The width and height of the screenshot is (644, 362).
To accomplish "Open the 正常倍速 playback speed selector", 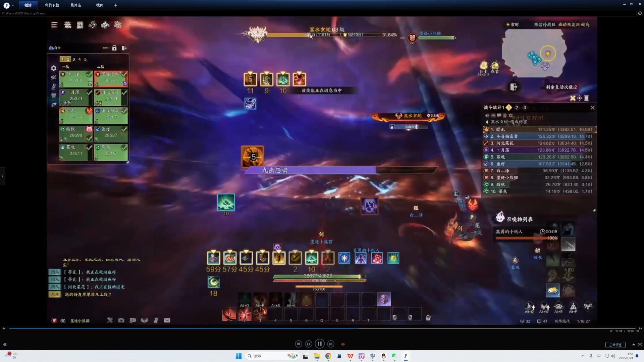I will [x=615, y=345].
